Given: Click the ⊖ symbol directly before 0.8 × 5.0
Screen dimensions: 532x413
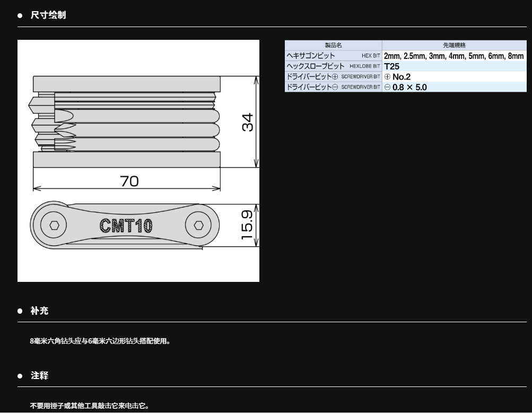Looking at the screenshot, I should [387, 87].
